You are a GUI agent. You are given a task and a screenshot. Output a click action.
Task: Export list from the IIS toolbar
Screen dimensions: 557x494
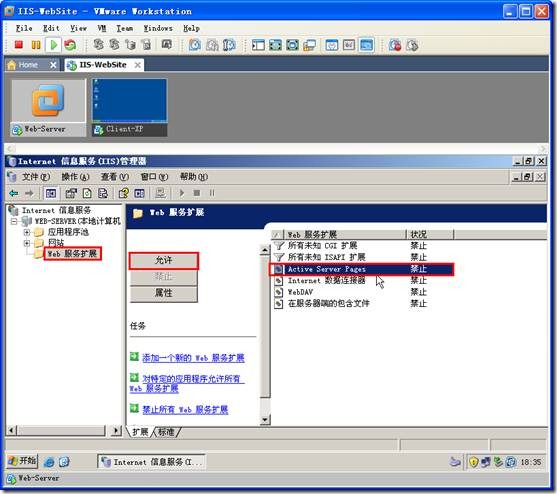click(x=103, y=193)
